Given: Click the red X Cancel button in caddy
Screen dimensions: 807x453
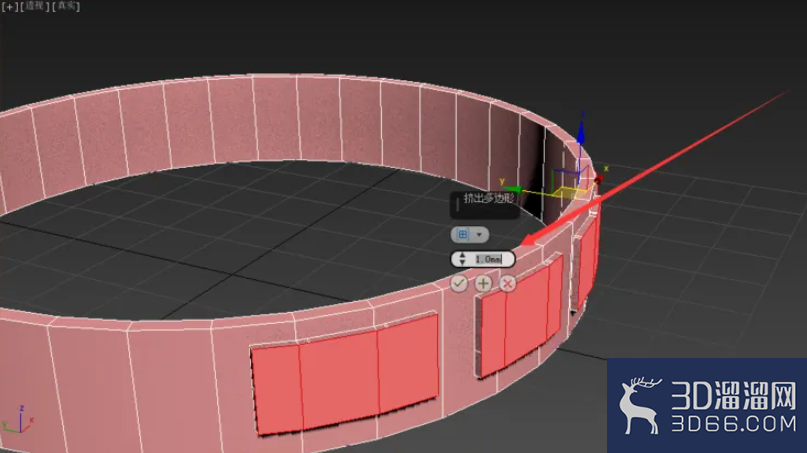Looking at the screenshot, I should click(507, 283).
